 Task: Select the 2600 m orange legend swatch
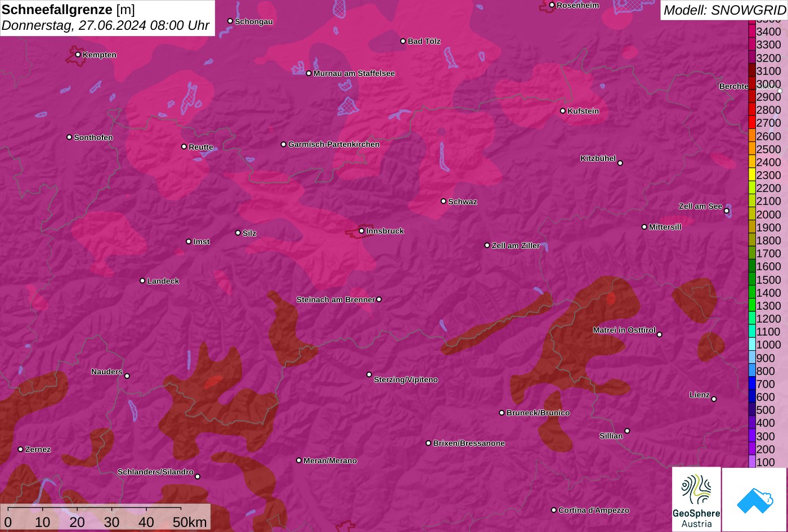[752, 136]
